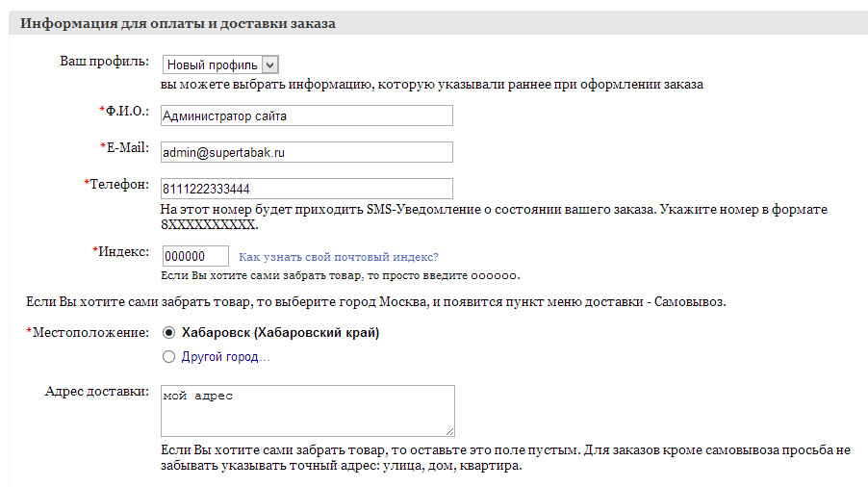
Task: Click the "Другой город..." label text
Action: (x=226, y=357)
